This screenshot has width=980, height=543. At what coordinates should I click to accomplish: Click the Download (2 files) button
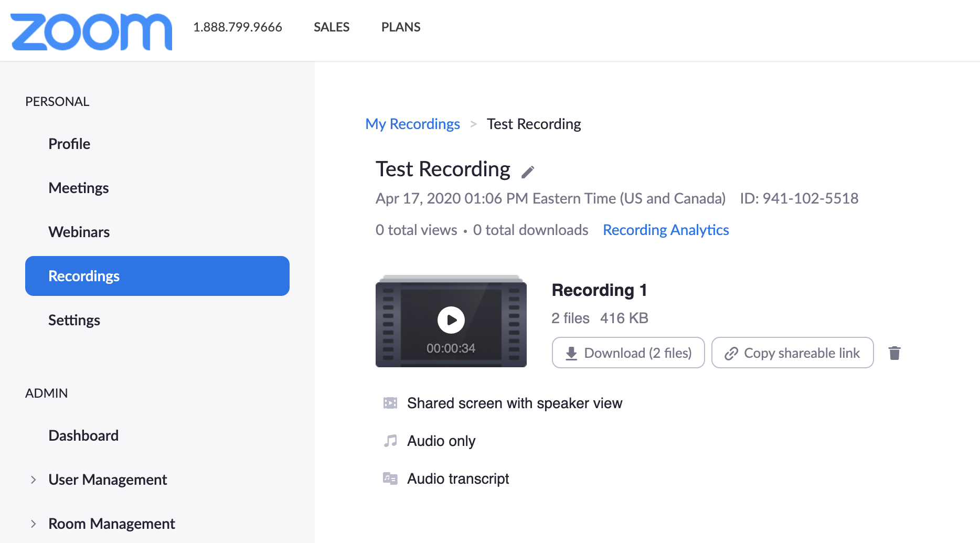point(628,353)
